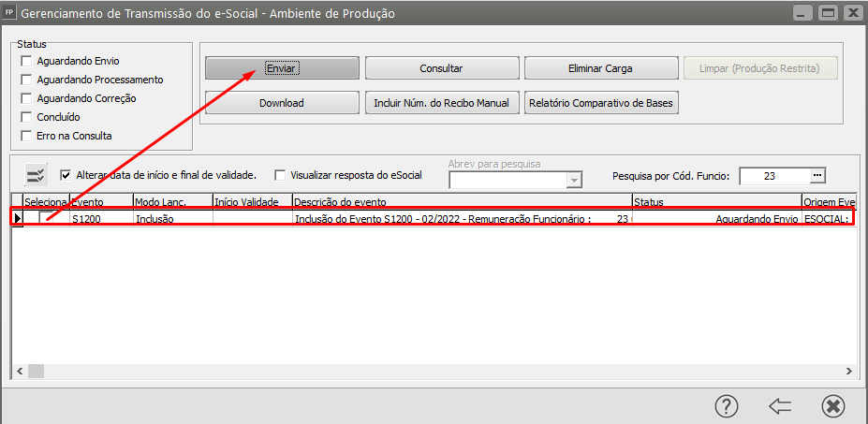Click the select-all rows icon

[37, 175]
